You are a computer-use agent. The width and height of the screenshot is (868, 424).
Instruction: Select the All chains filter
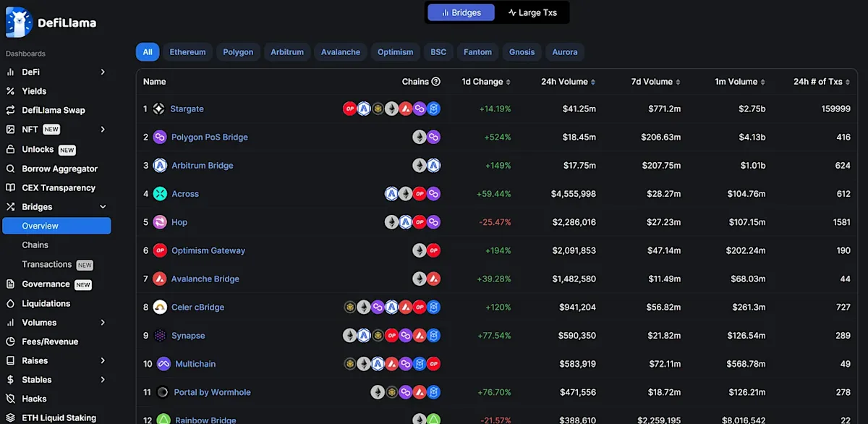click(x=148, y=52)
